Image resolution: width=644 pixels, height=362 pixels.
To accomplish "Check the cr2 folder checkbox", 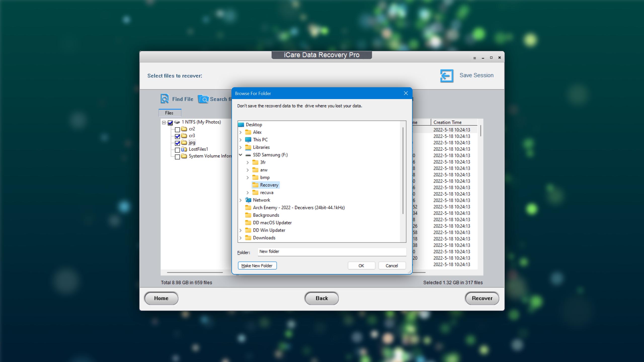I will tap(177, 129).
